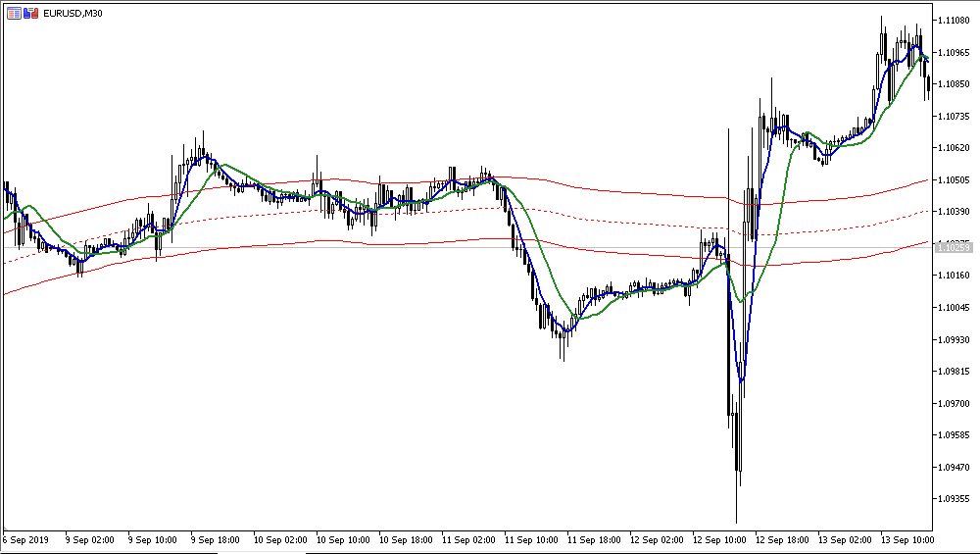The image size is (980, 554).
Task: Click price axis label 1.10850
Action: pyautogui.click(x=954, y=84)
